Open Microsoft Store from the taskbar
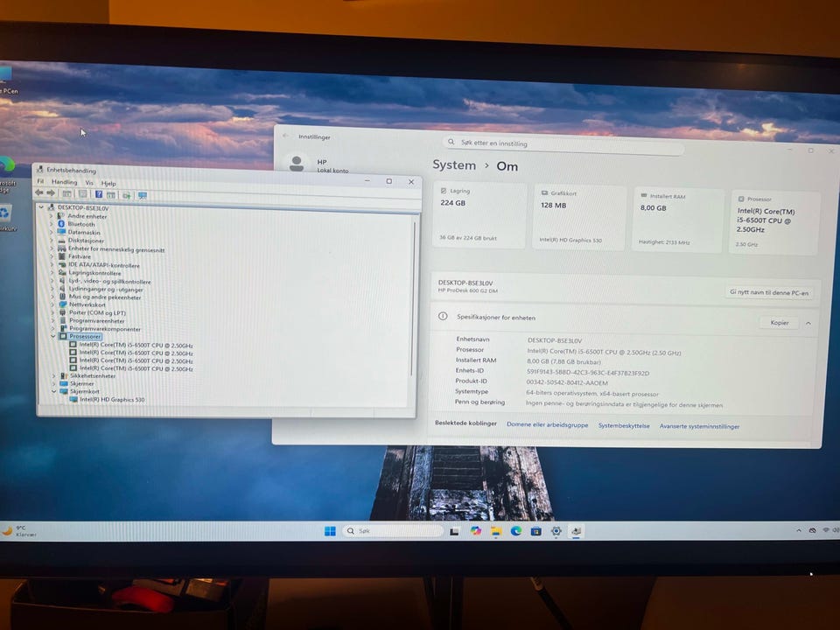Screen dimensions: 840x630 point(535,531)
